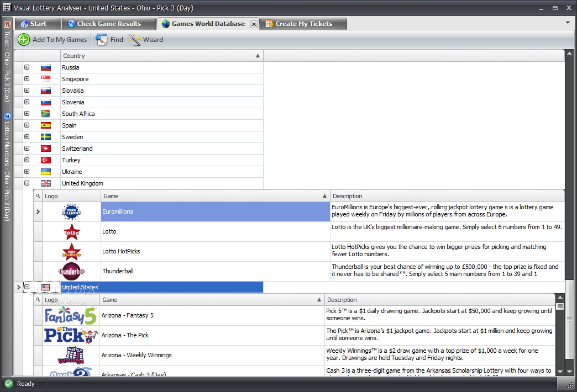Screen dimensions: 577x392
Task: Click the Slovenia flag icon
Action: coord(46,102)
